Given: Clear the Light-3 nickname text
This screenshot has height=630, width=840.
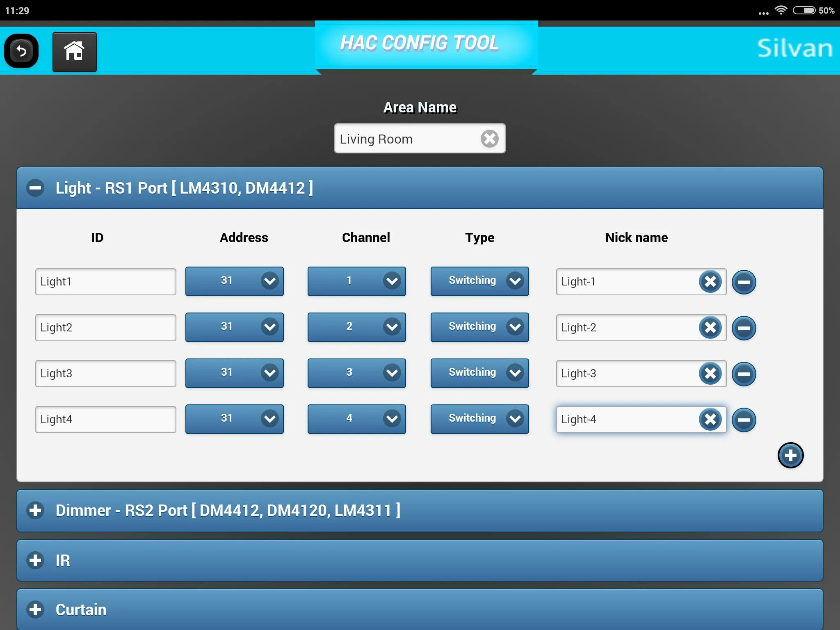Looking at the screenshot, I should coord(710,374).
